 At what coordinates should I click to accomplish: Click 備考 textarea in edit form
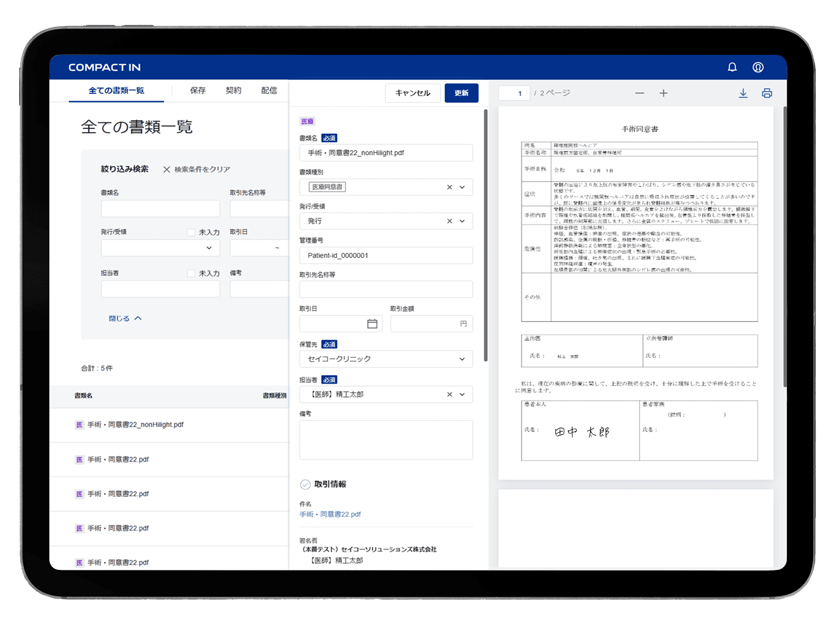pos(386,440)
